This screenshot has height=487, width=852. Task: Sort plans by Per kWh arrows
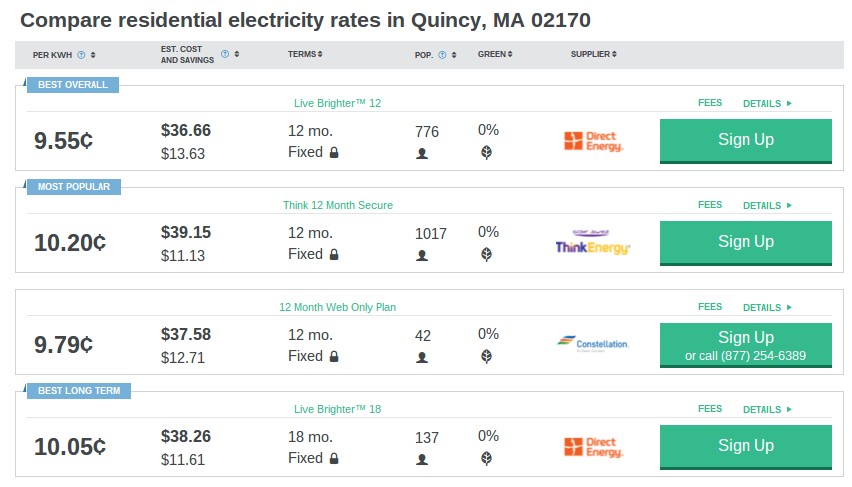[x=93, y=55]
